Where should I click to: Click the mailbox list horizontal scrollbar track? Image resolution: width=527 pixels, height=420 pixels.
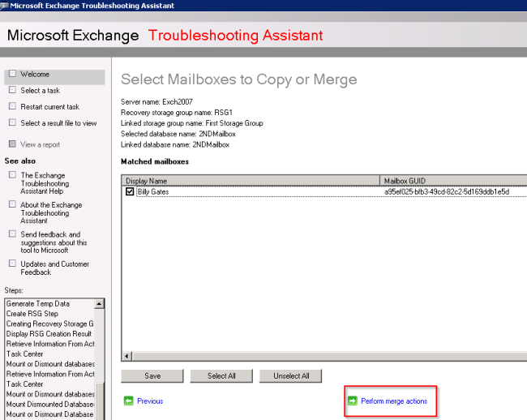(x=329, y=356)
